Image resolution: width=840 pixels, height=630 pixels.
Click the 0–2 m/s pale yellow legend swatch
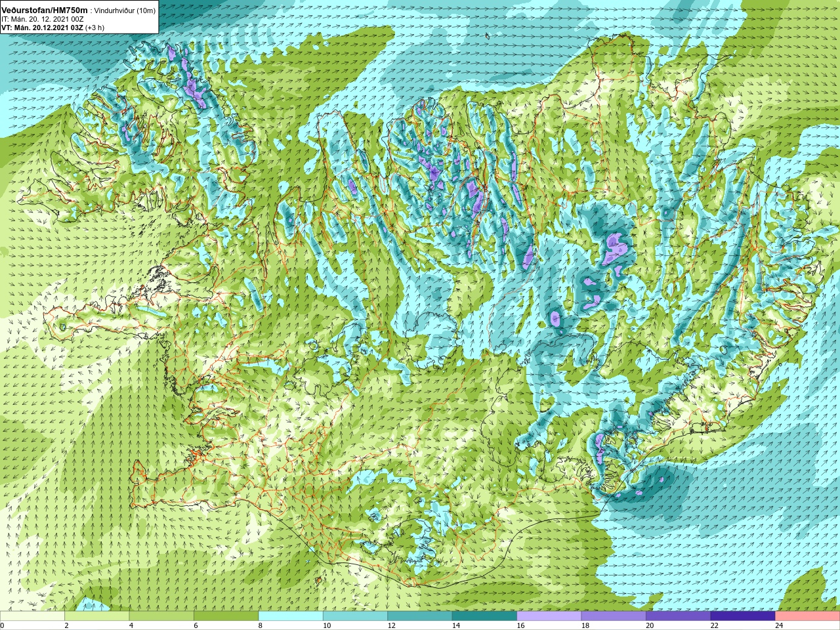click(x=32, y=616)
